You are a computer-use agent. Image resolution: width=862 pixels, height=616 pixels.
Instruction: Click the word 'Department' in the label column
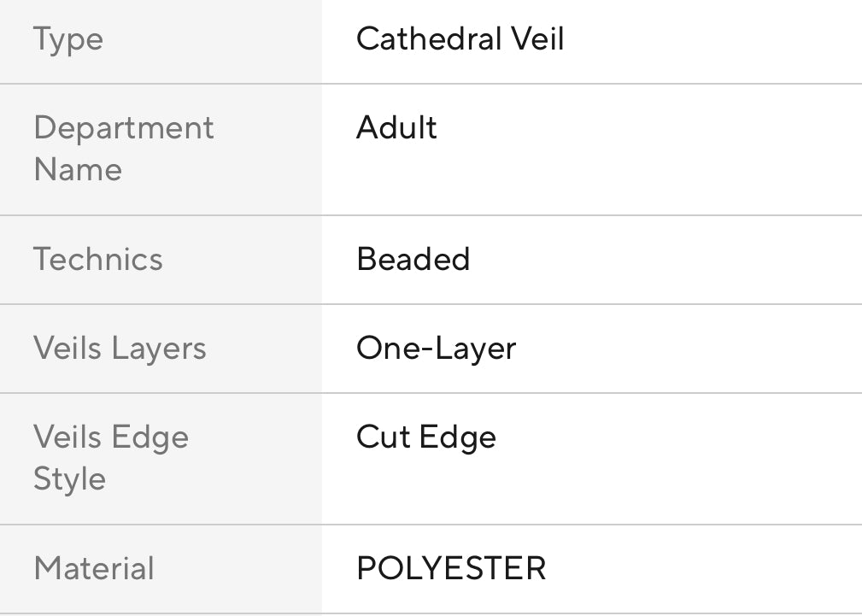pos(124,128)
